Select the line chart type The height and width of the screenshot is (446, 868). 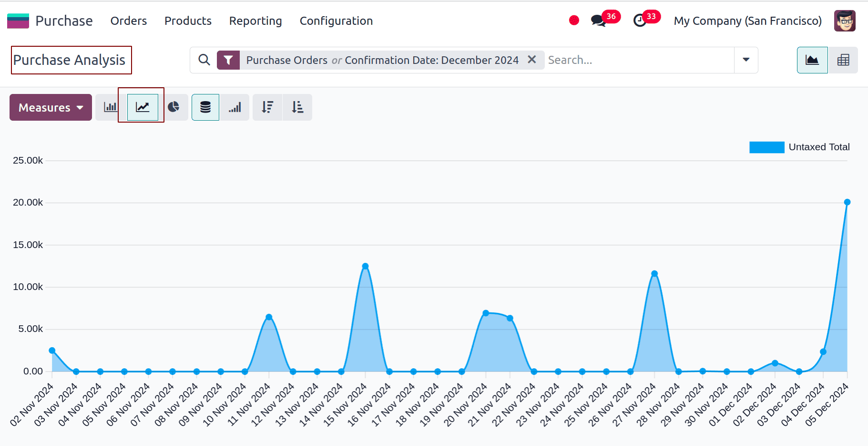pos(142,107)
